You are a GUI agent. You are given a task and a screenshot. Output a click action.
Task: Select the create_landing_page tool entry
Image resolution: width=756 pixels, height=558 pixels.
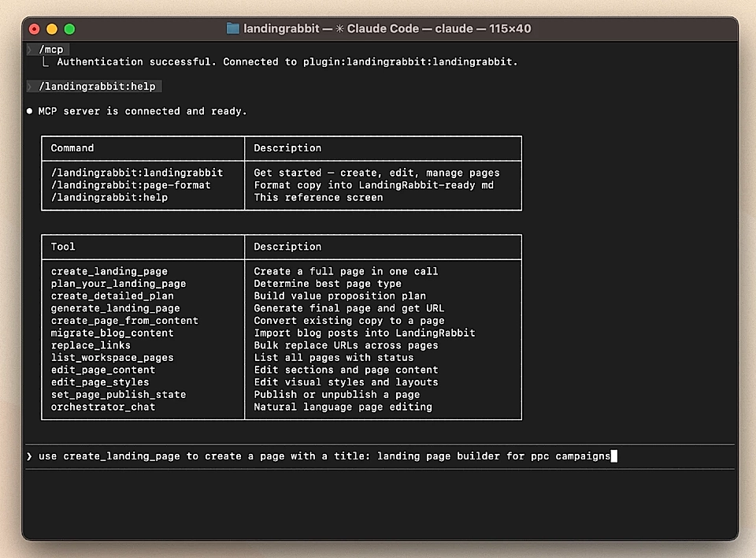[109, 271]
